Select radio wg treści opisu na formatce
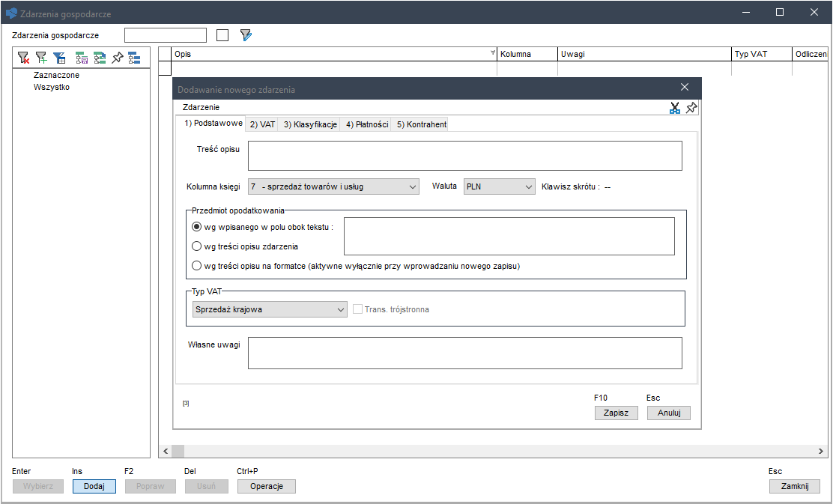 pyautogui.click(x=196, y=266)
